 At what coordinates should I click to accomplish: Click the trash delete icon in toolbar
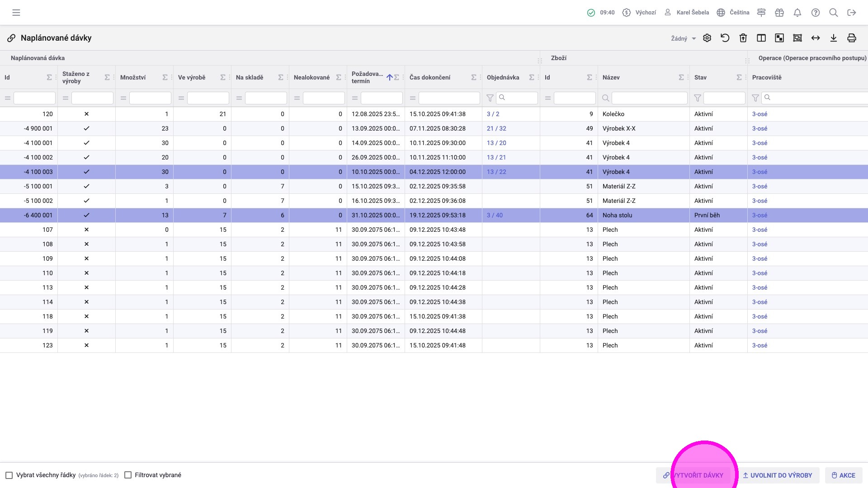743,38
